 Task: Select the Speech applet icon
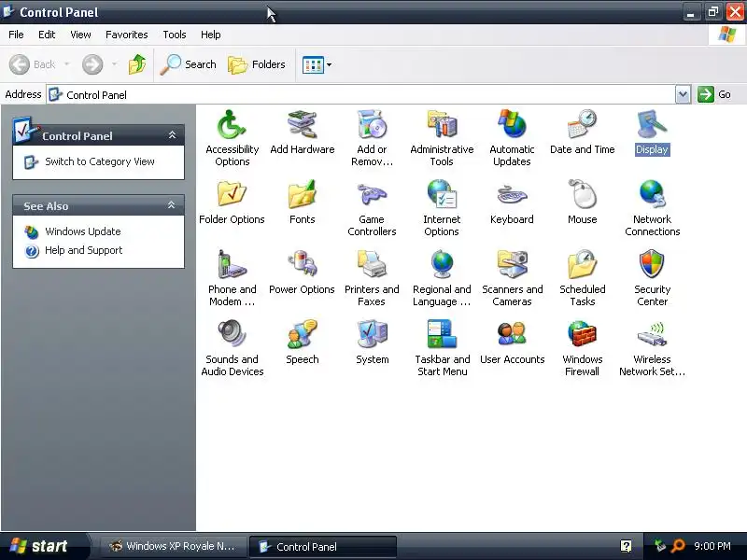tap(302, 334)
